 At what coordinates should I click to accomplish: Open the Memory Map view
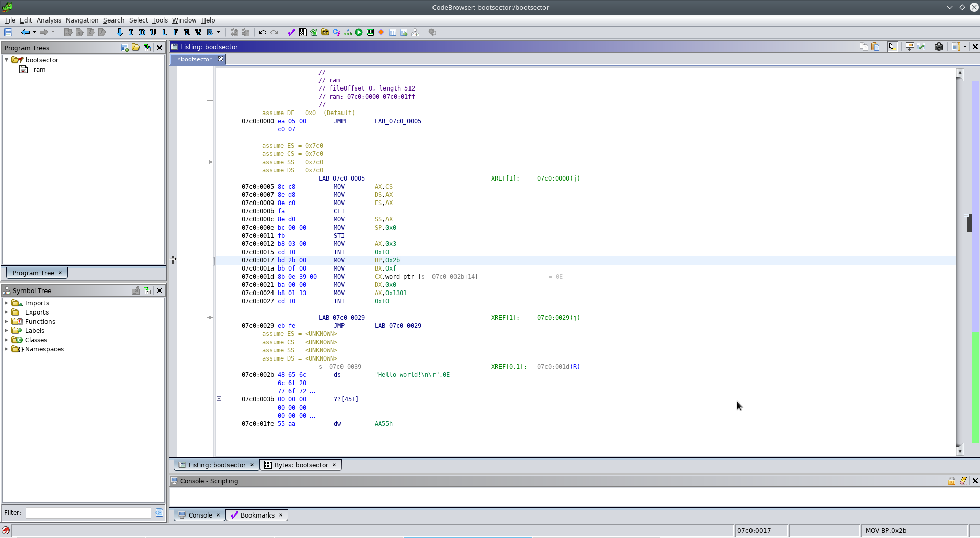coord(371,32)
